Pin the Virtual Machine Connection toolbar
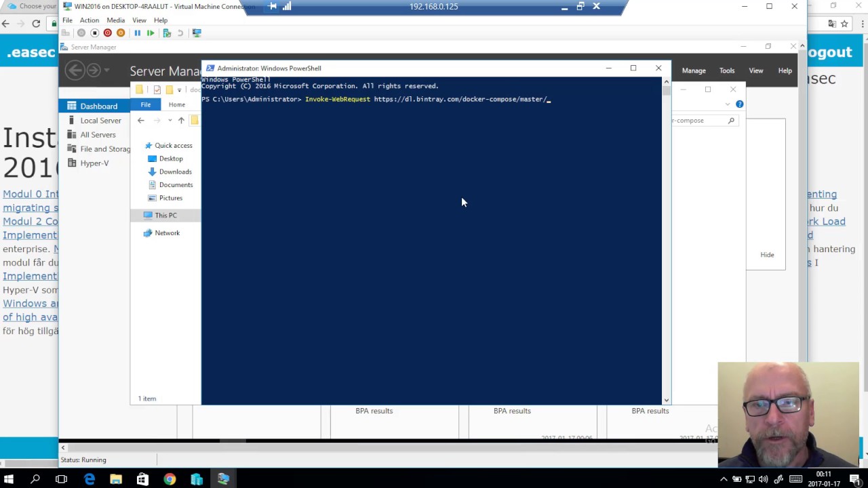Image resolution: width=868 pixels, height=488 pixels. 273,6
